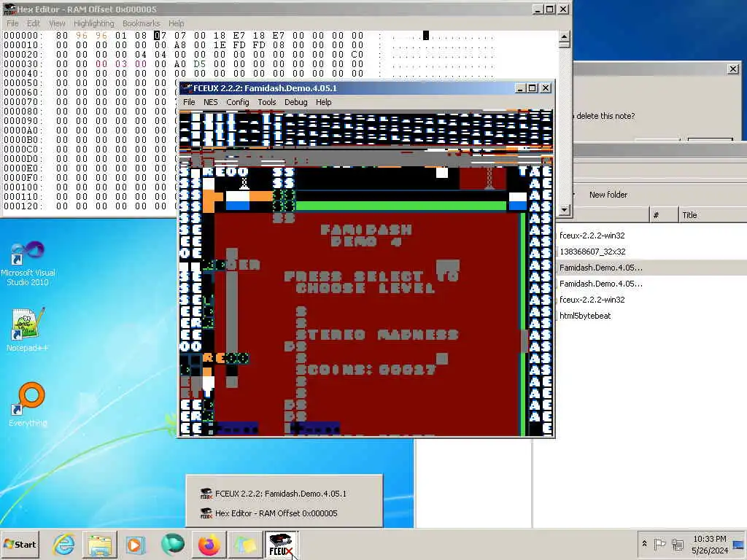Open File menu in Hex Editor window

tap(12, 23)
